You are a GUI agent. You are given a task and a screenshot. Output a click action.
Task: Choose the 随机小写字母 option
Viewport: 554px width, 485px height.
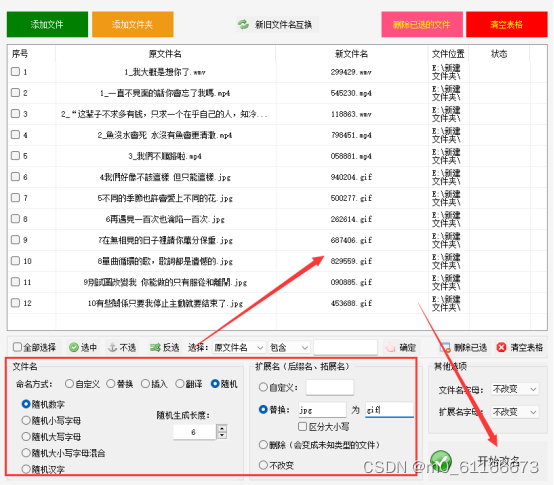tap(26, 420)
